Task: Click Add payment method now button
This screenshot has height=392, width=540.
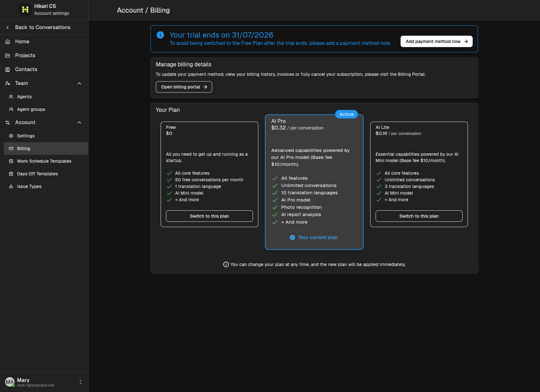Action: click(436, 41)
